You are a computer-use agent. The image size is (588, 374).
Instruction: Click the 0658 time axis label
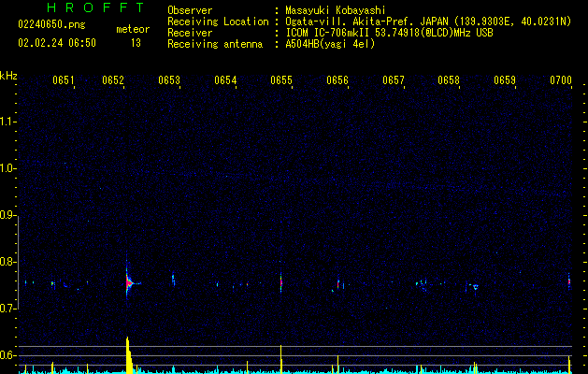(x=449, y=80)
